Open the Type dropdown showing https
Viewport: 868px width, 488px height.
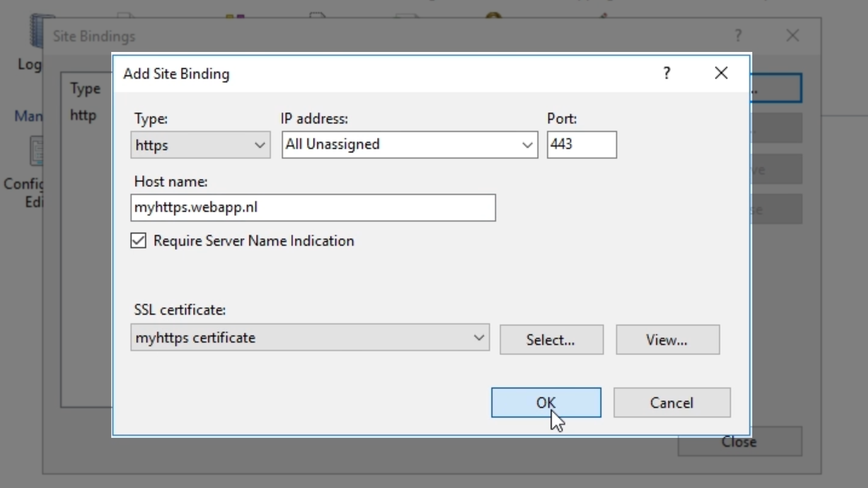point(200,145)
